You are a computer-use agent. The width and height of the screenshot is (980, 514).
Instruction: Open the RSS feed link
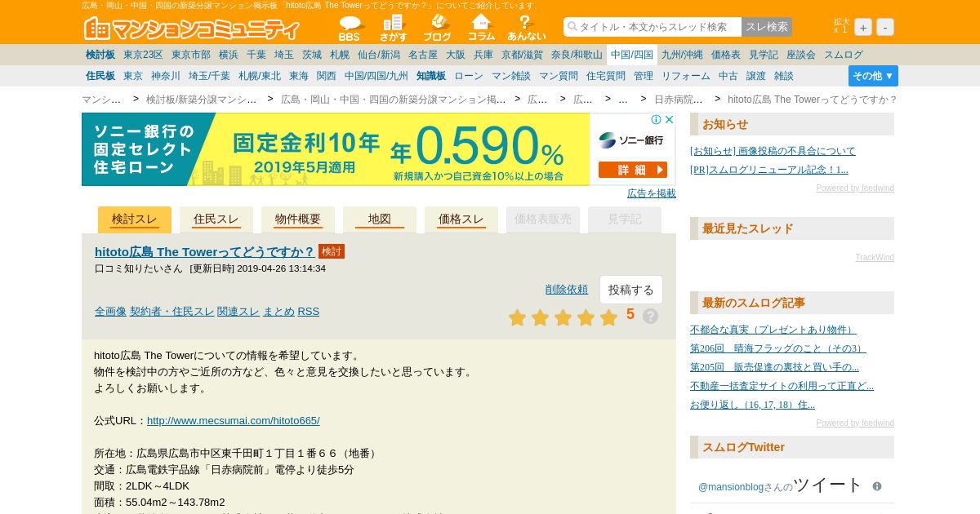309,311
